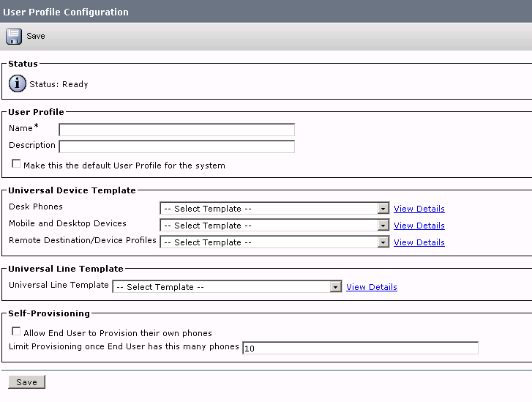532x402 pixels.
Task: Click the bottom Save button
Action: tap(26, 382)
